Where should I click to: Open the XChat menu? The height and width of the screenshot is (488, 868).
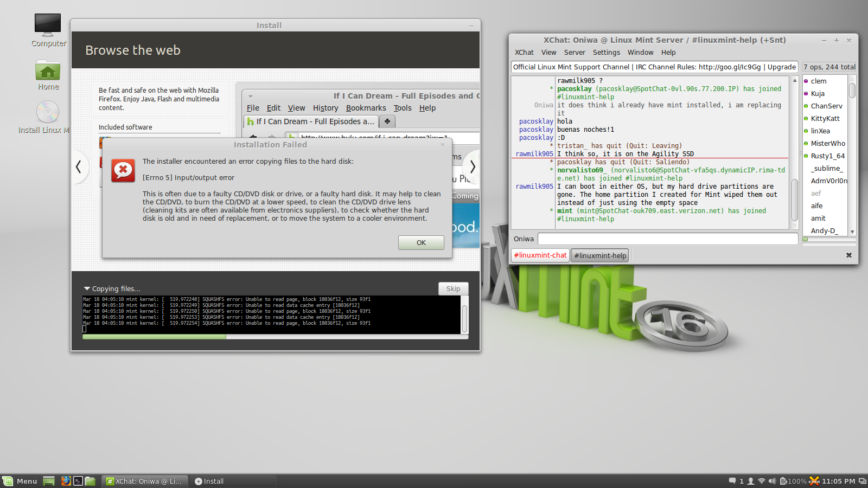[x=524, y=53]
